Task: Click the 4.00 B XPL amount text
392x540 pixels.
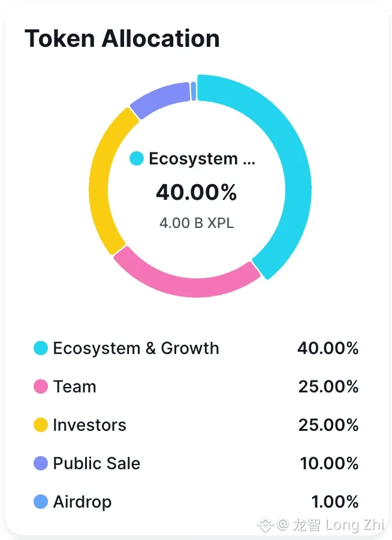Action: pyautogui.click(x=197, y=223)
